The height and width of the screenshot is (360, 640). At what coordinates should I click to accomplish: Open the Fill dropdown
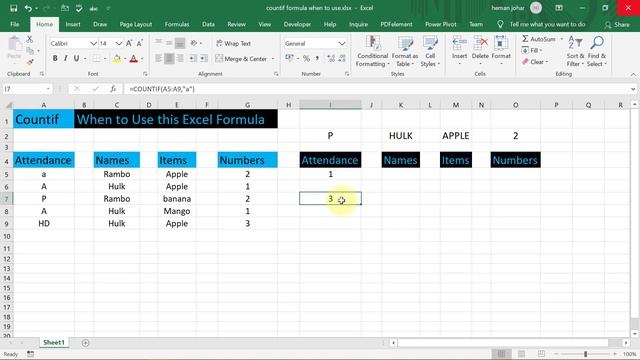pos(532,51)
